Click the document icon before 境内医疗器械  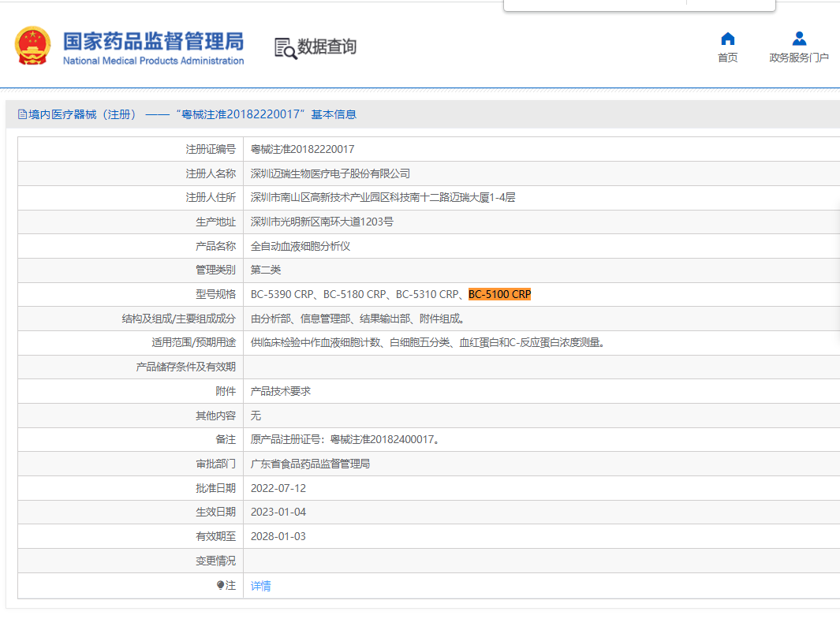[x=22, y=114]
